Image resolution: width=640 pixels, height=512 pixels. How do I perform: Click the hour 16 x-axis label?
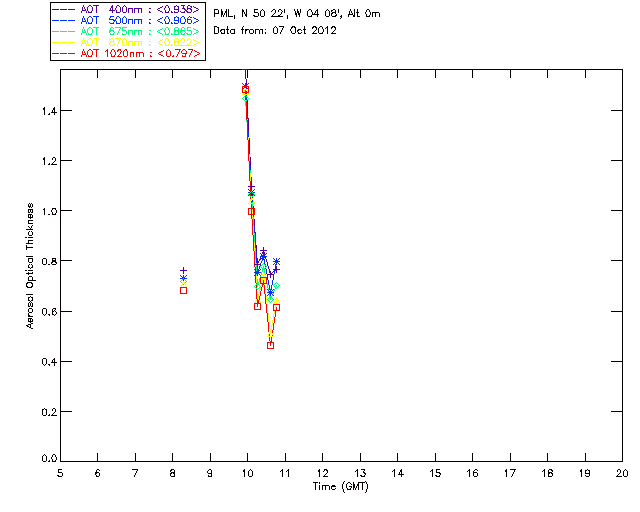(x=473, y=473)
